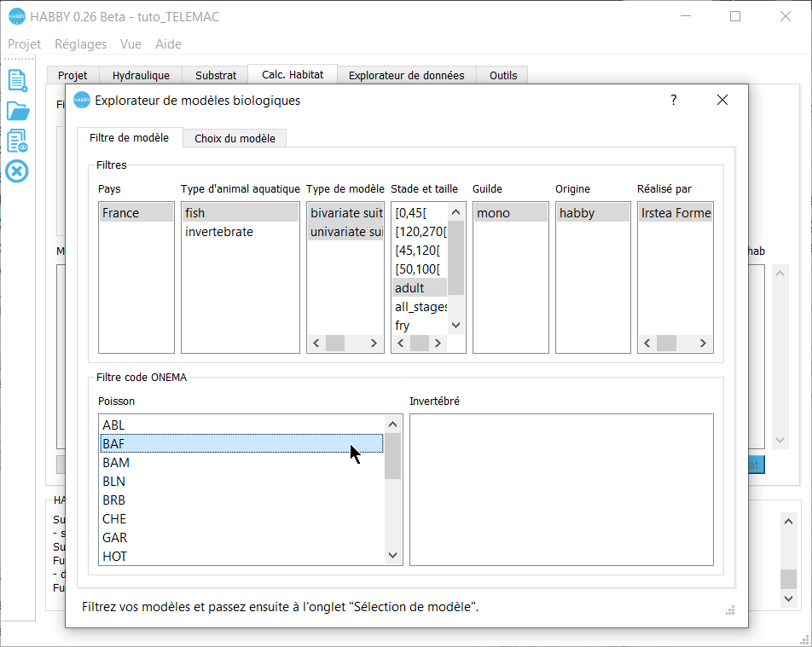Switch to Choix du modèle tab

(235, 138)
